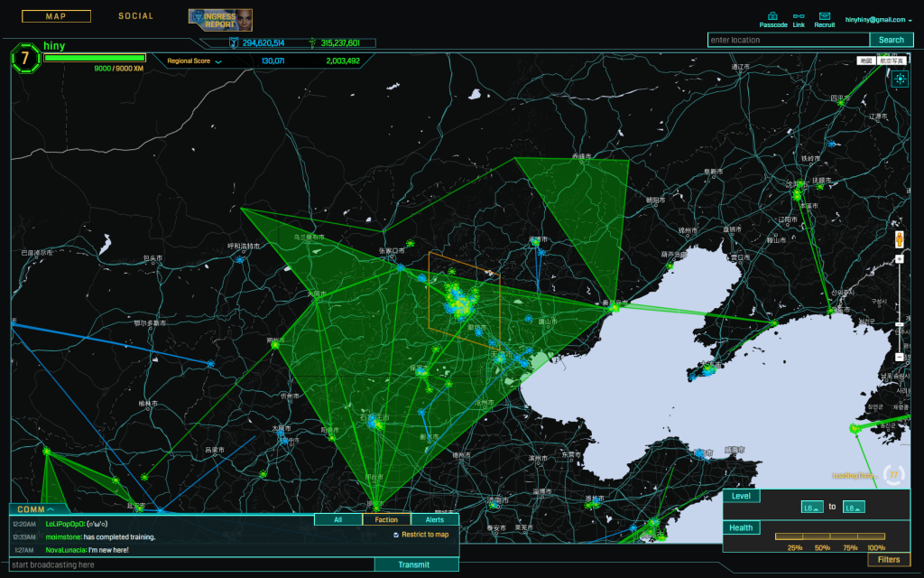The image size is (924, 578).
Task: Open agent LoLiPopOpO's name in COMM
Action: pos(65,525)
